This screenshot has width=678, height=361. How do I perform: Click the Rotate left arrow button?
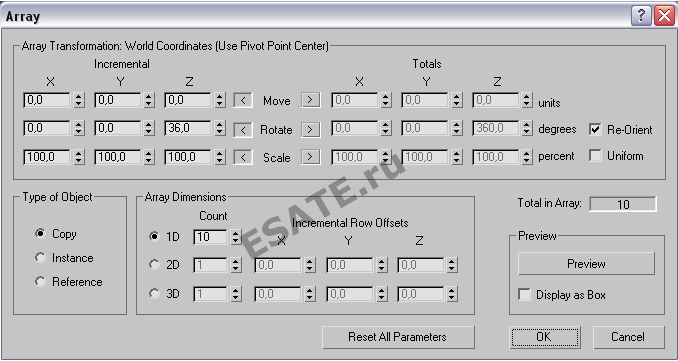[243, 130]
